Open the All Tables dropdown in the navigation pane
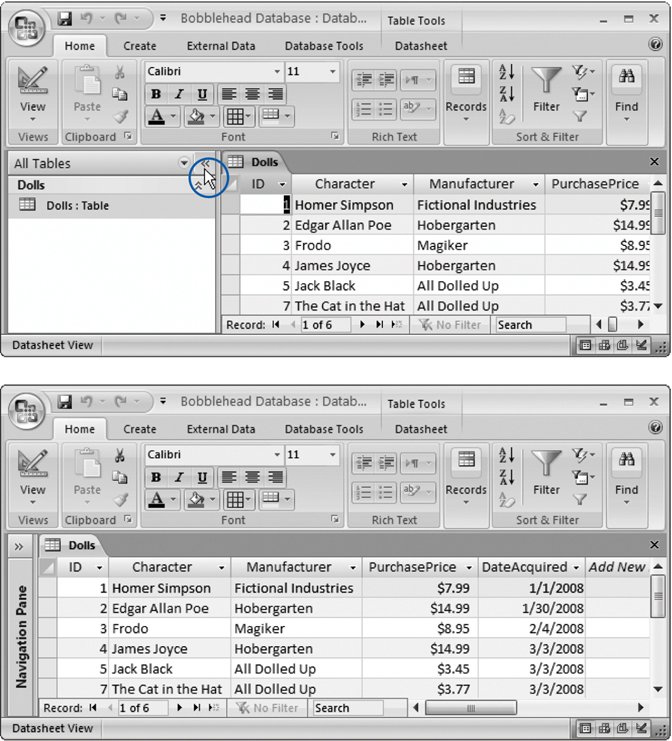This screenshot has width=672, height=741. click(183, 163)
